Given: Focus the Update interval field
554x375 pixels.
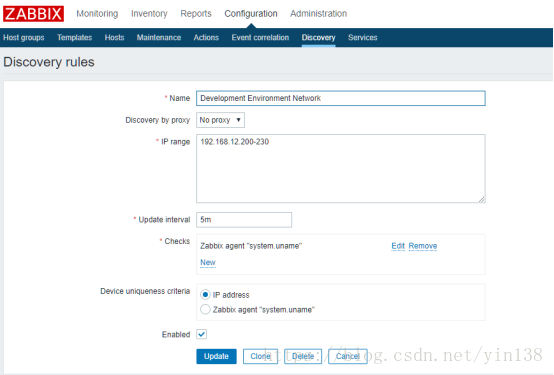Looking at the screenshot, I should (244, 220).
